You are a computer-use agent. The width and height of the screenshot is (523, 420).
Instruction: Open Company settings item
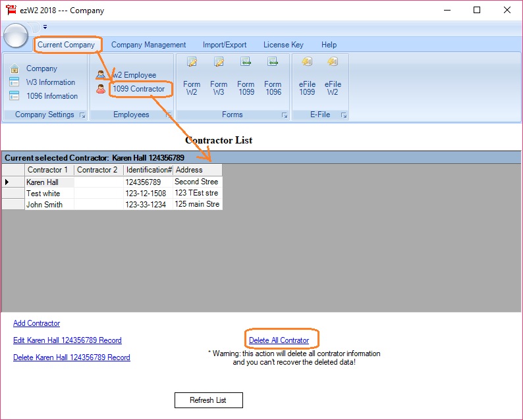tap(41, 68)
